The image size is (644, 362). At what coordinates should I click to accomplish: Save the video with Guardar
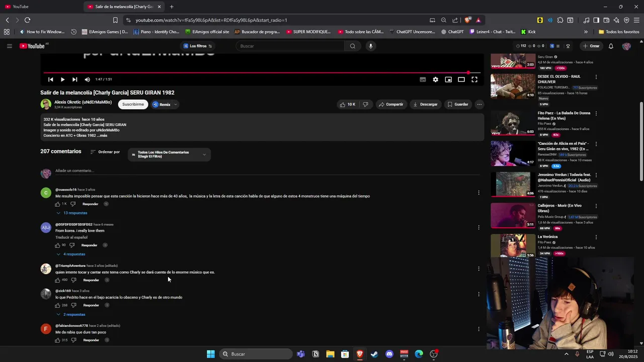[x=457, y=104]
